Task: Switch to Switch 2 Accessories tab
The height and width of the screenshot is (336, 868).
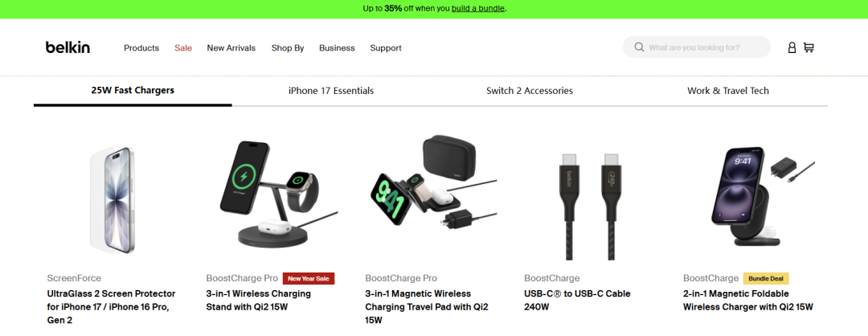Action: tap(530, 91)
